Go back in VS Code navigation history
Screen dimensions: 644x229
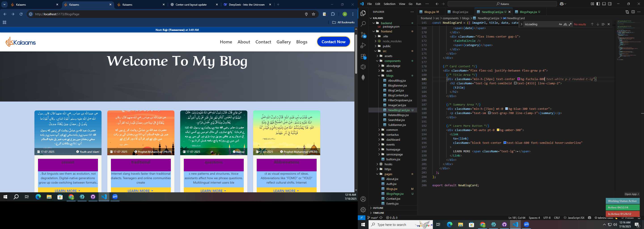(x=437, y=4)
